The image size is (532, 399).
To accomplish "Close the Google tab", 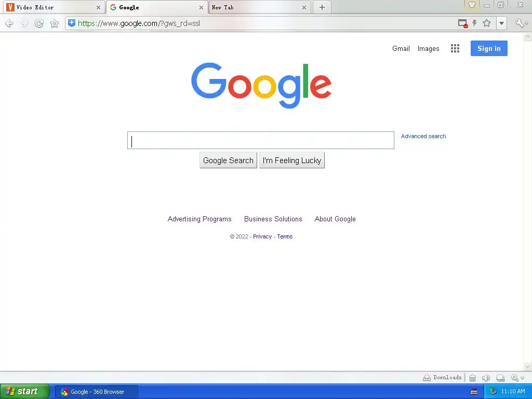I will (201, 7).
